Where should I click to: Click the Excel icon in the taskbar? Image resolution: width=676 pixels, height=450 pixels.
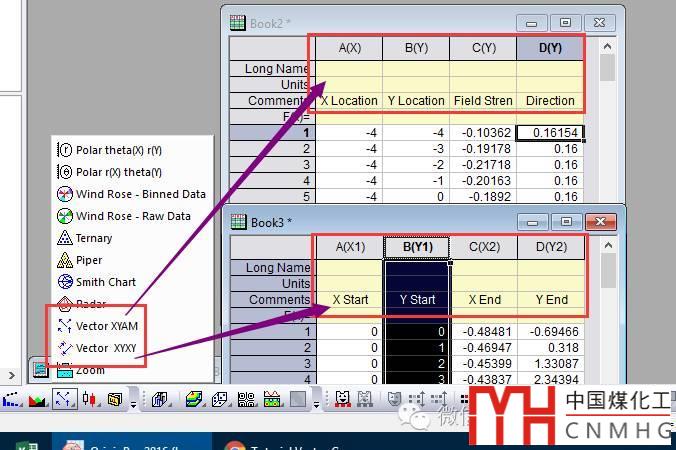pyautogui.click(x=28, y=442)
